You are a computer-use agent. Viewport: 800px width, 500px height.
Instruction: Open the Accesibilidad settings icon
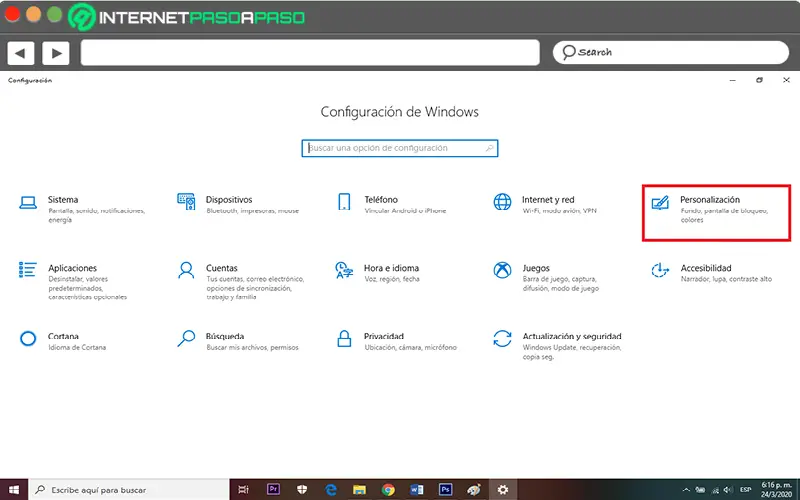[660, 270]
